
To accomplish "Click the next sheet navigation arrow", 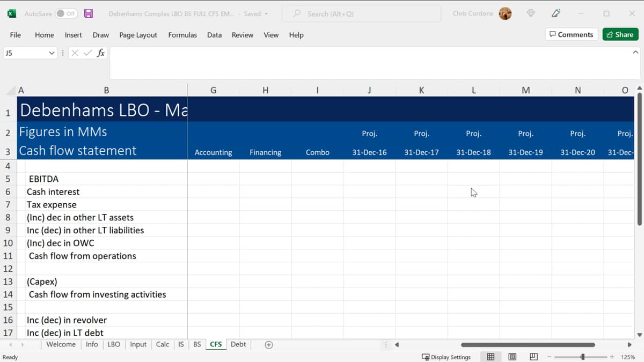I will pyautogui.click(x=23, y=344).
